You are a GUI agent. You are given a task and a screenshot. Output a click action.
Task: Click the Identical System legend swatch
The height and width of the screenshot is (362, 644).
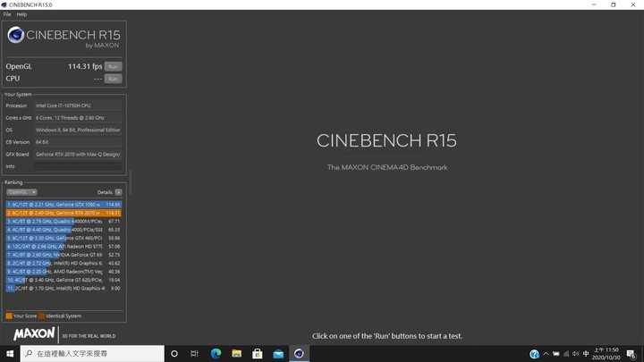[41, 316]
